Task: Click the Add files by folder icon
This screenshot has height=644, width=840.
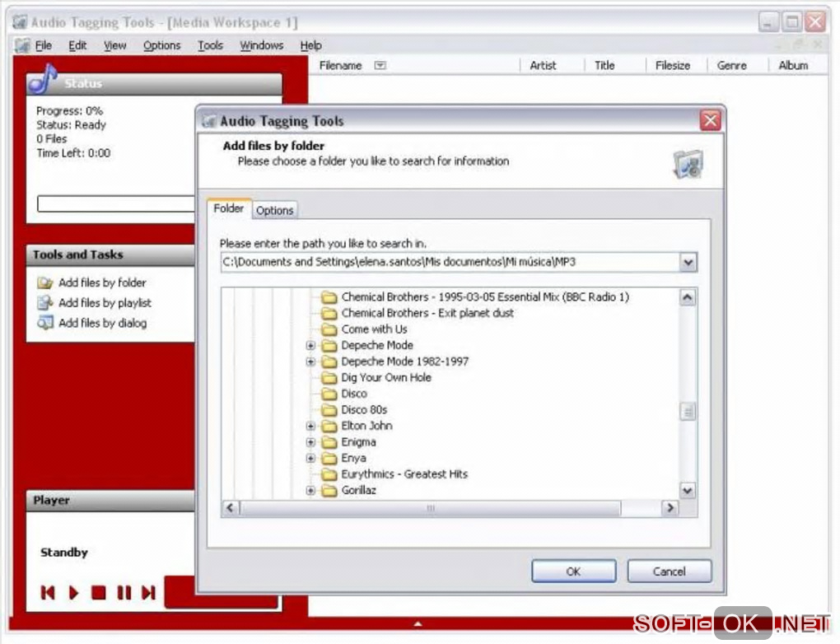Action: coord(45,282)
